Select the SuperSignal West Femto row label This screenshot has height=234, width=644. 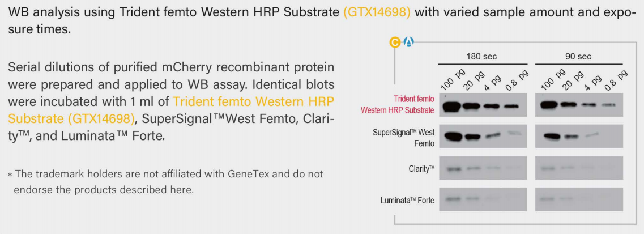pyautogui.click(x=403, y=138)
